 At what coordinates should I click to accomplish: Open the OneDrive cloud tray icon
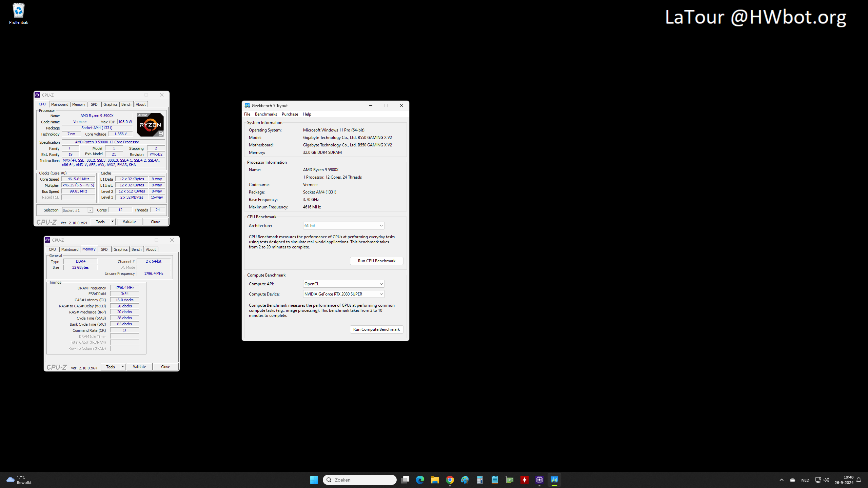pyautogui.click(x=792, y=480)
